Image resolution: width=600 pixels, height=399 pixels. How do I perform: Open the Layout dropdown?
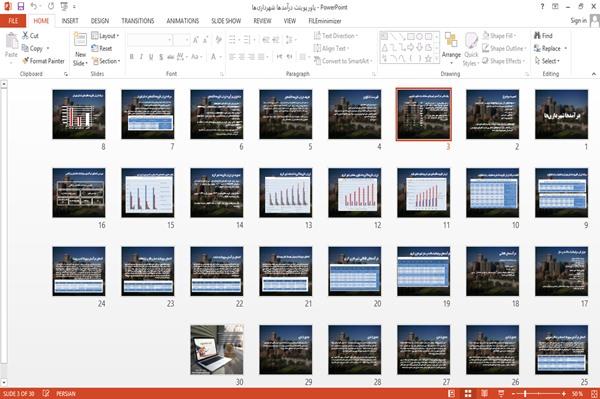coord(105,36)
